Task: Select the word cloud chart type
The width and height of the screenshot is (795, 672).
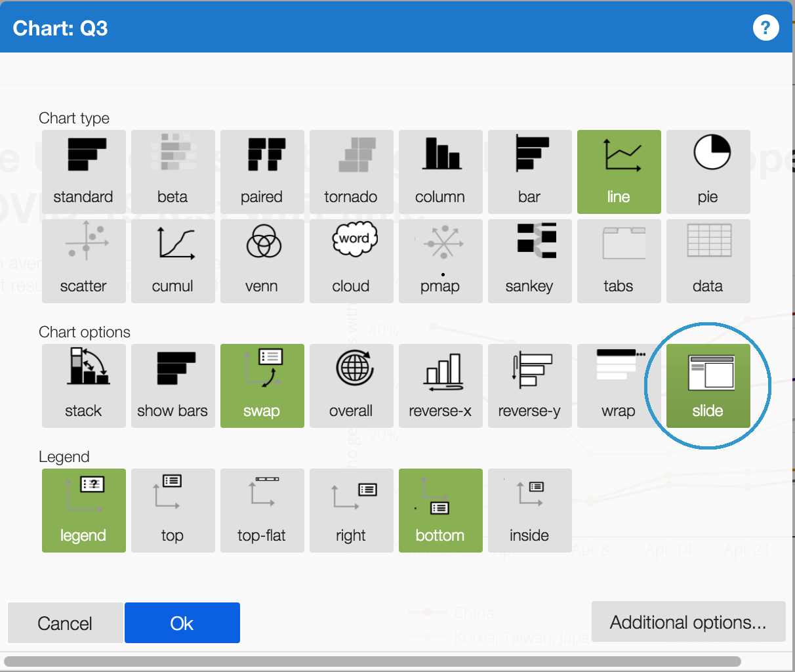Action: [351, 261]
